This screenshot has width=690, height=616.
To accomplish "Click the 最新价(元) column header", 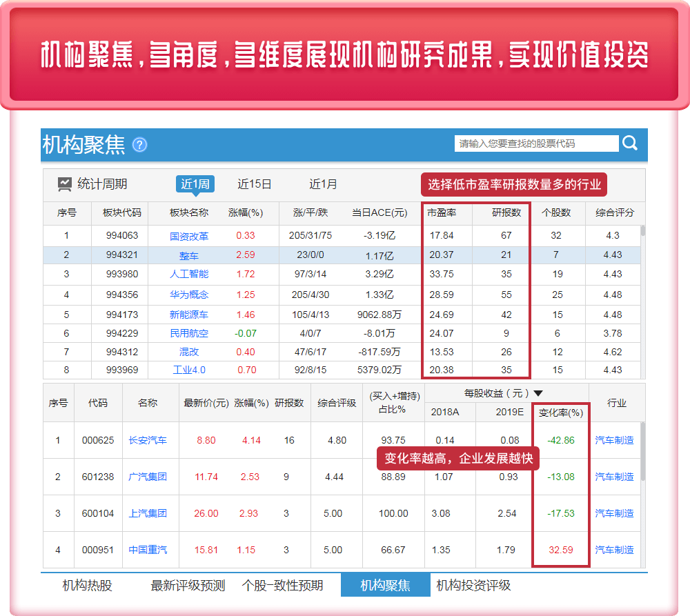I will point(206,403).
